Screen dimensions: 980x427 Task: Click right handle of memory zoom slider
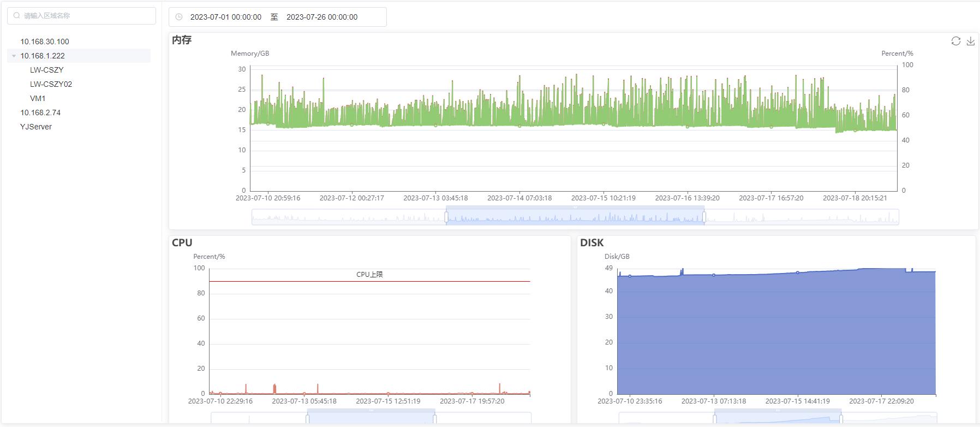(x=704, y=217)
